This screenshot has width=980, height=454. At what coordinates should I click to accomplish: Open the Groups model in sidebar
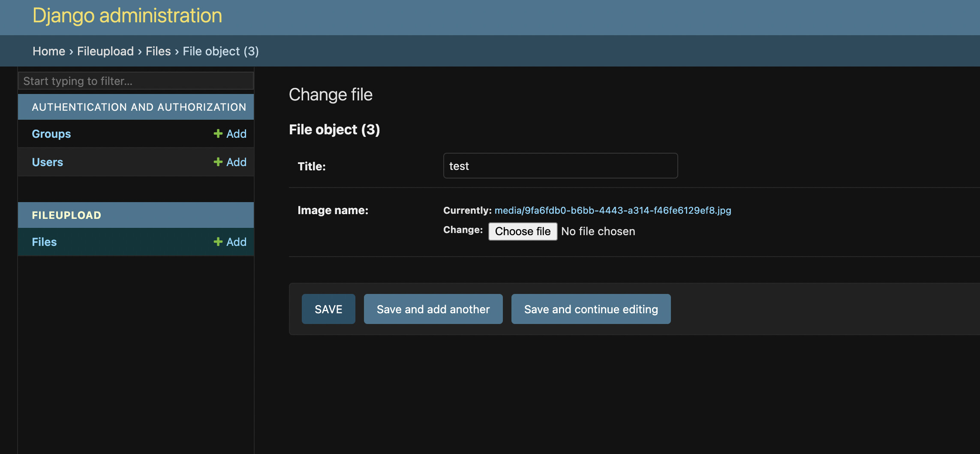[x=51, y=134]
